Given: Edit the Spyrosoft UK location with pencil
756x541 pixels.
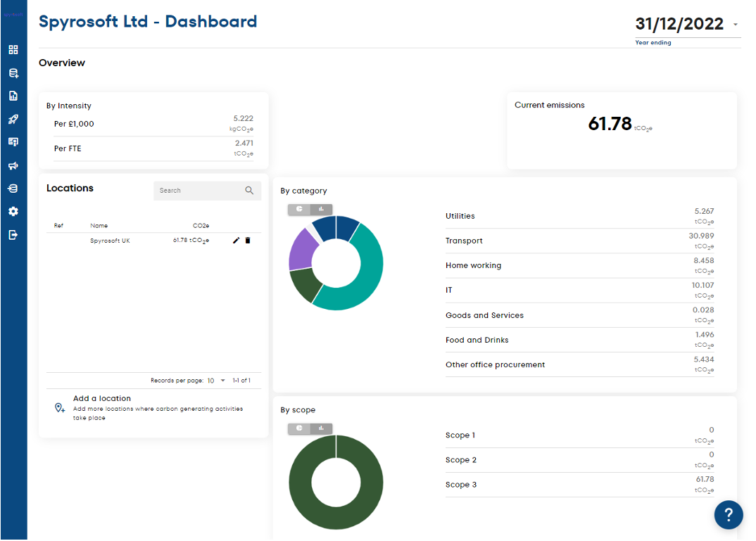Looking at the screenshot, I should tap(237, 241).
